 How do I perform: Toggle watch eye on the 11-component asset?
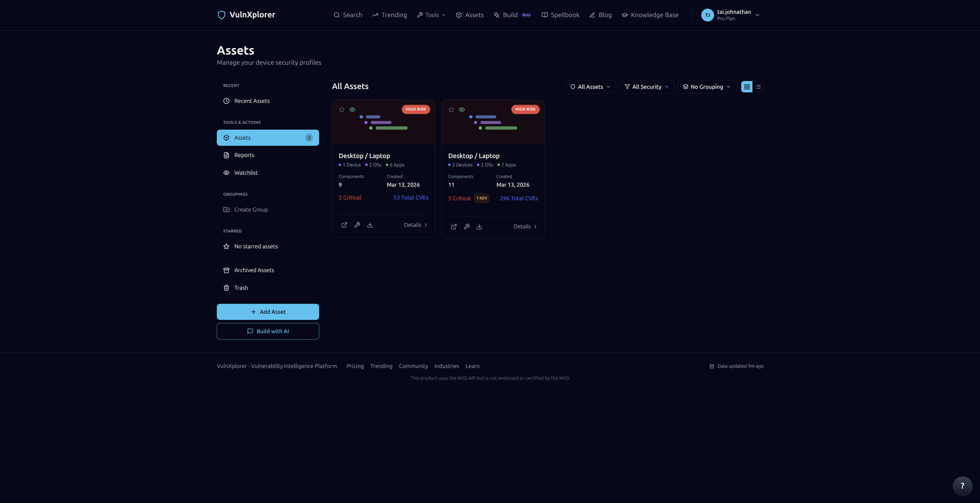(462, 109)
